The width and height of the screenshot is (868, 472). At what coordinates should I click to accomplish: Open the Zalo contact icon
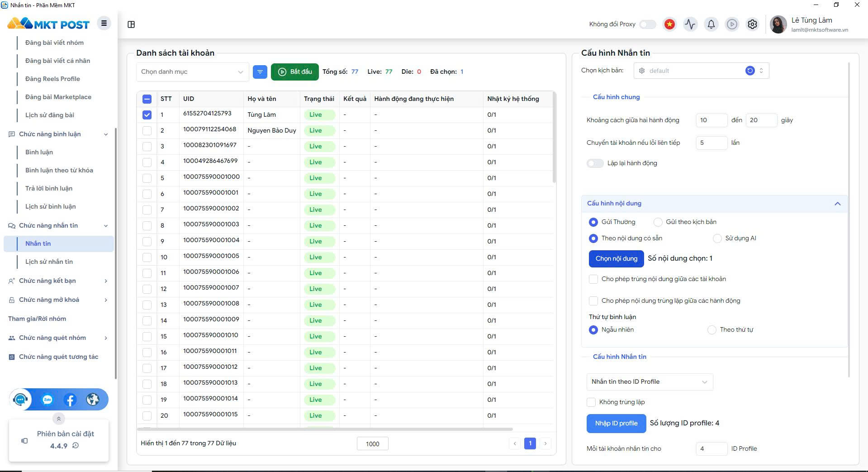47,400
